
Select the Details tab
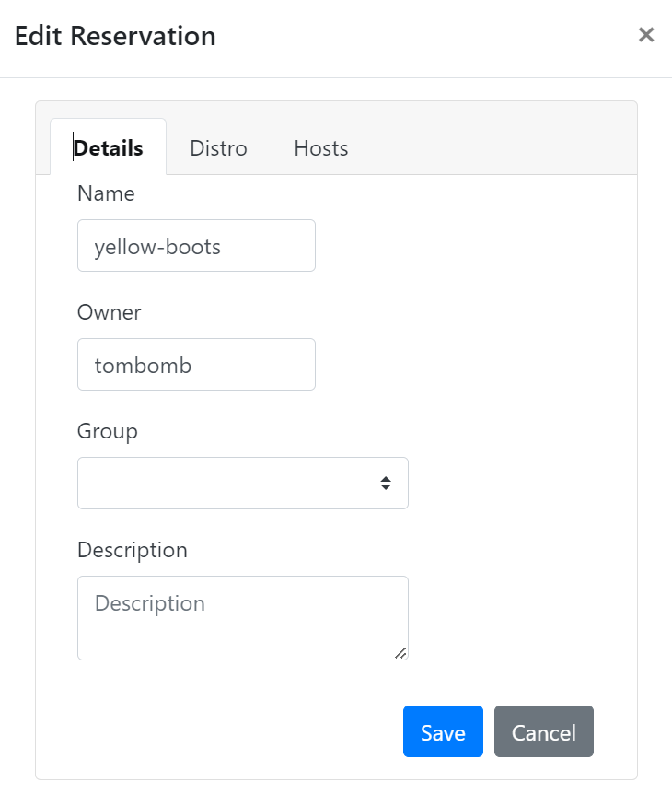pyautogui.click(x=109, y=148)
